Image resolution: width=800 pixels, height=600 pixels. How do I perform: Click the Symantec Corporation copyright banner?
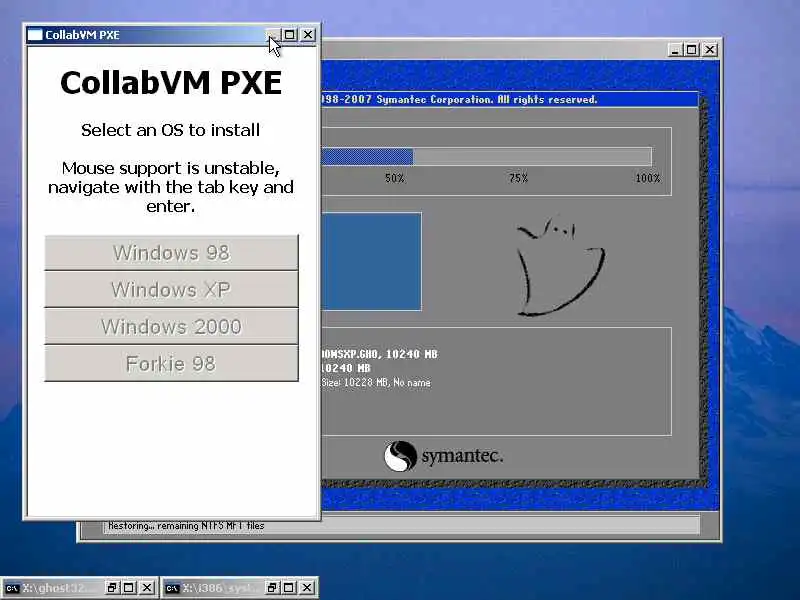510,99
